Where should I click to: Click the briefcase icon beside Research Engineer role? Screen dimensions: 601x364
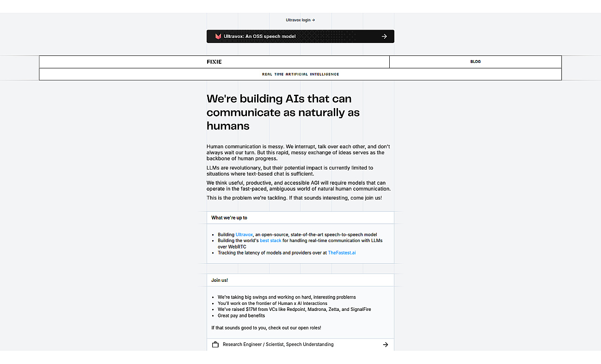215,345
